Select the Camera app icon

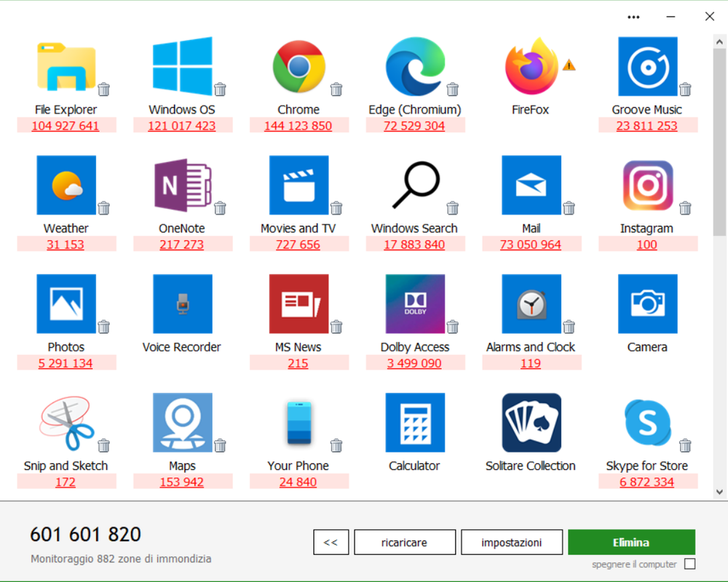[x=648, y=304]
